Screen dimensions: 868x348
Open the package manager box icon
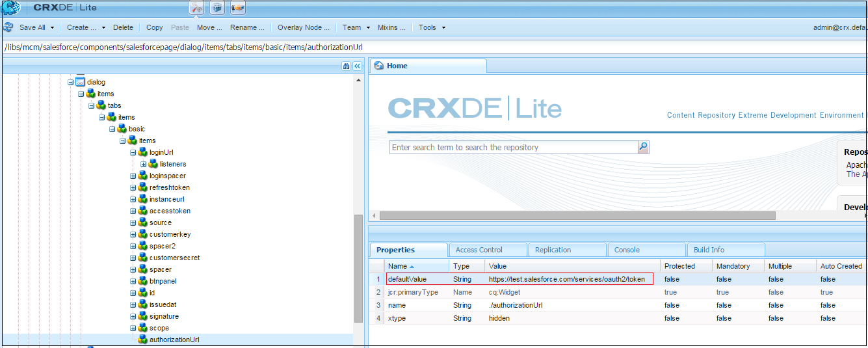tap(217, 7)
